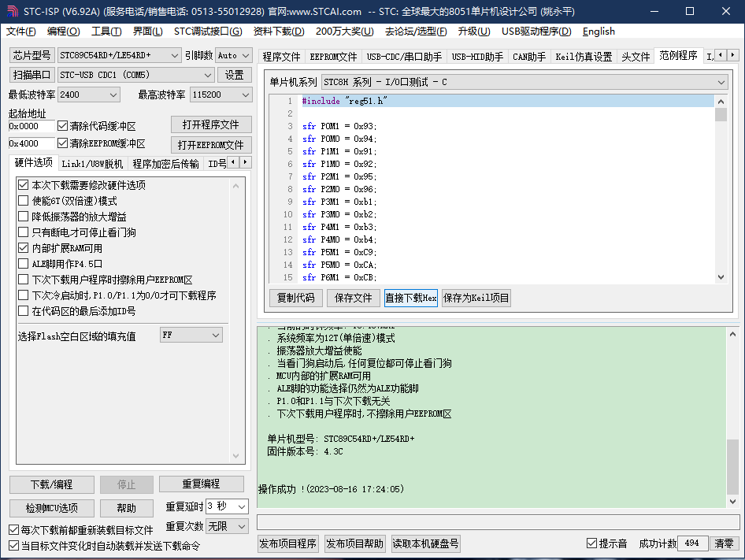Open 文件(F) menu
The width and height of the screenshot is (745, 560).
(x=21, y=32)
